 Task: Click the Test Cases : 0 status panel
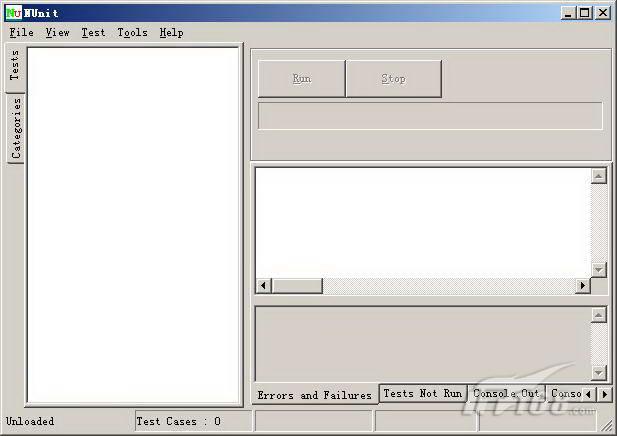(x=193, y=421)
